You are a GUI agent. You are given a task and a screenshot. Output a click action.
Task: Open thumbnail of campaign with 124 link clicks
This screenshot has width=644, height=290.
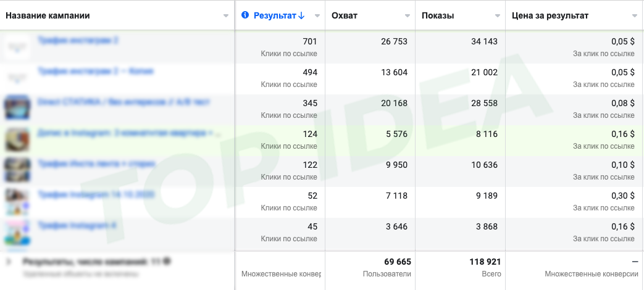click(17, 139)
